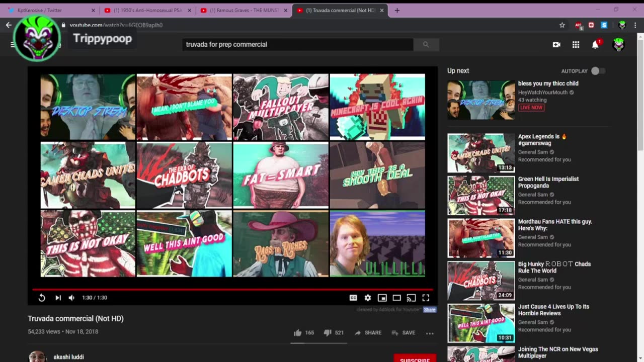Viewport: 644px width, 362px height.
Task: Open the SHARE options
Action: coord(368,332)
